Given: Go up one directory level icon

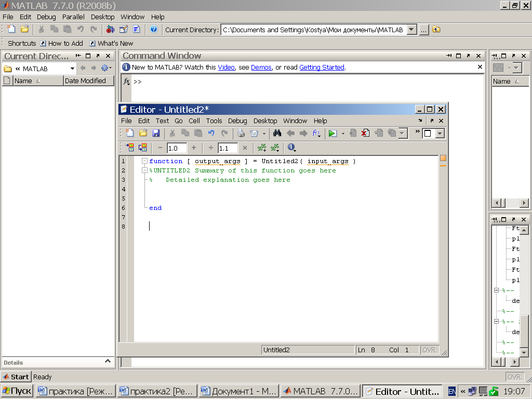Looking at the screenshot, I should [x=436, y=30].
